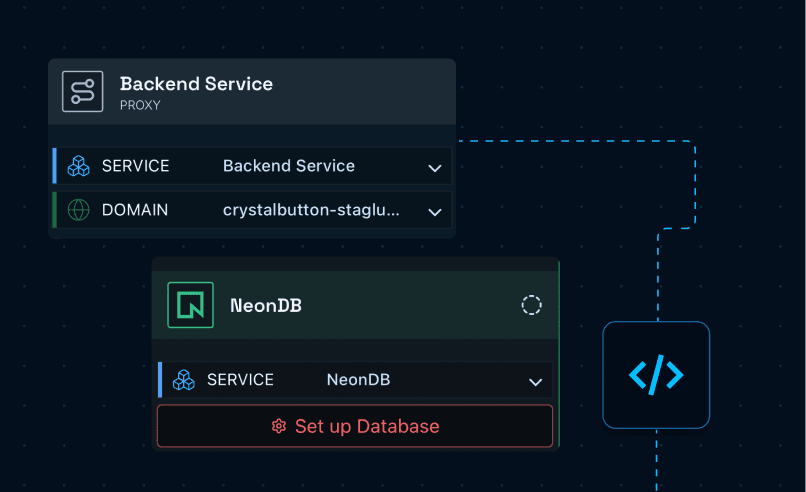Click the Backend Service value in SERVICE row
The image size is (806, 492).
289,166
